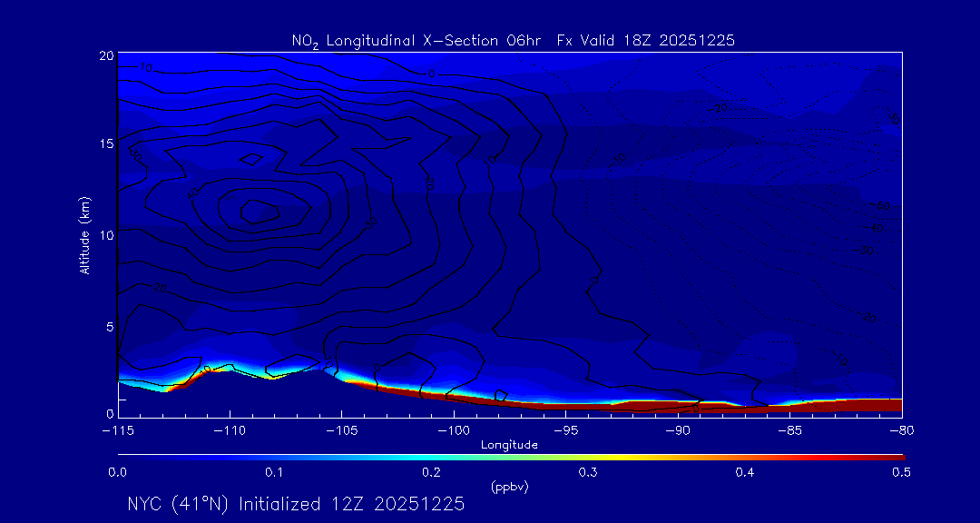Click the 0.0 colorbar value label
This screenshot has width=980, height=523.
click(117, 472)
